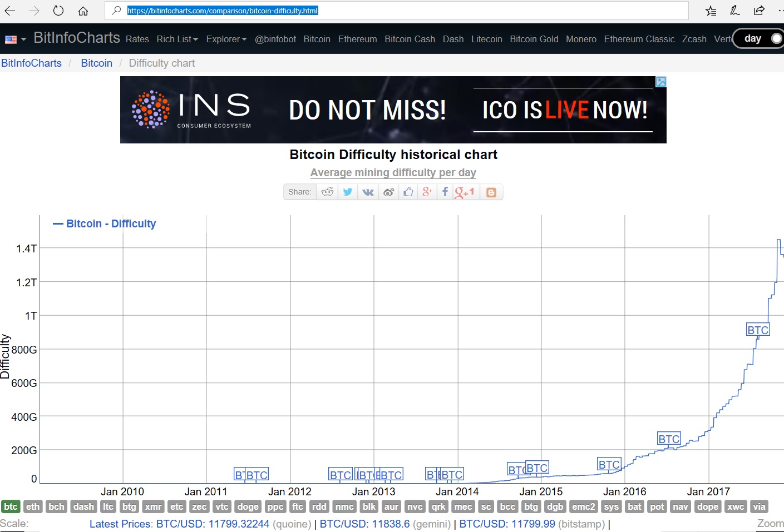Image resolution: width=784 pixels, height=532 pixels.
Task: Click the AdChoices icon on the INS ad
Action: [x=661, y=82]
